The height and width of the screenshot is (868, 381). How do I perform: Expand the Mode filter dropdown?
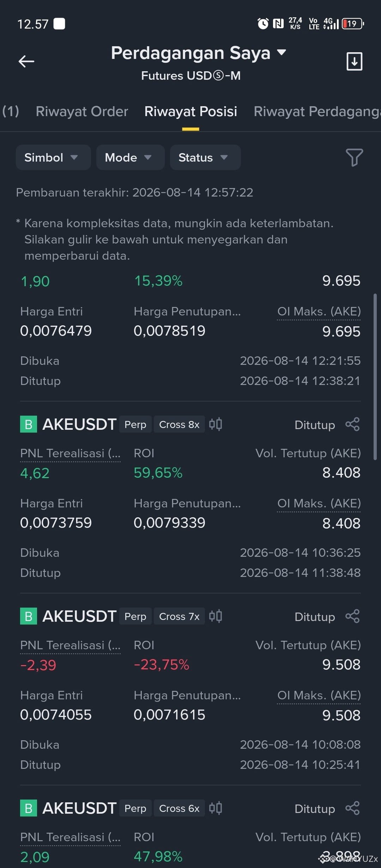[130, 157]
